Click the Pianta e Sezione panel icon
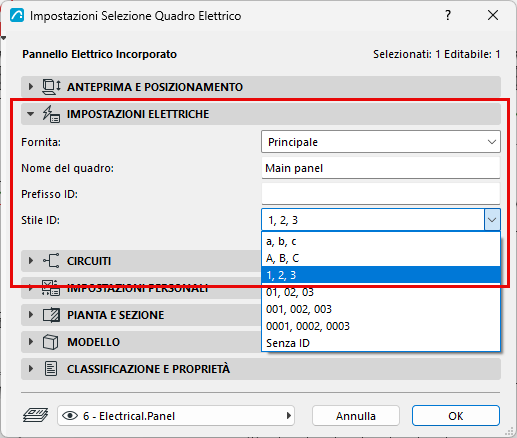Viewport: 517px width, 438px height. coord(51,315)
